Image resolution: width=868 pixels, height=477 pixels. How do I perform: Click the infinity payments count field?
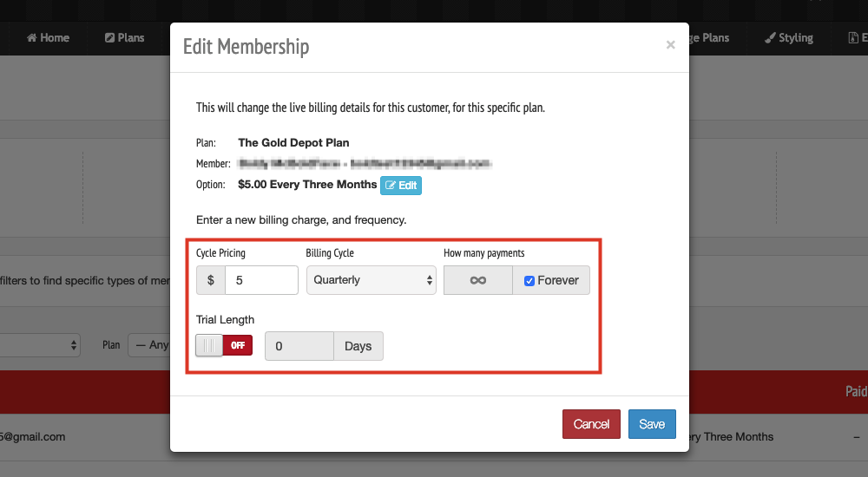point(477,280)
